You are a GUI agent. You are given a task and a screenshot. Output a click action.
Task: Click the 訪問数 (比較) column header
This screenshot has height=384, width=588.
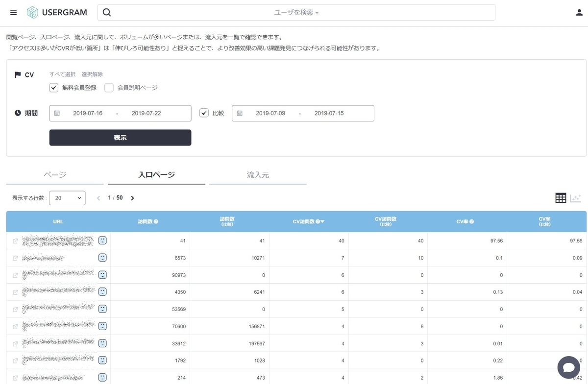(x=227, y=221)
